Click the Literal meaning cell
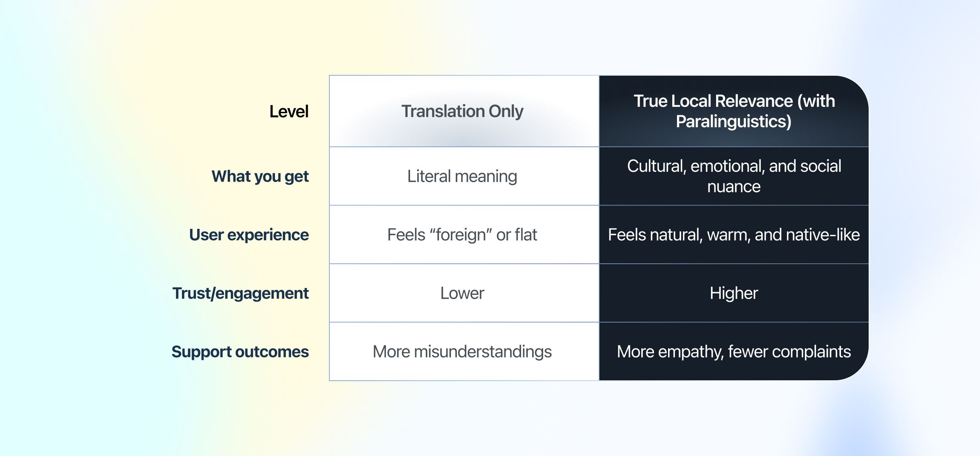This screenshot has width=980, height=456. coord(462,176)
